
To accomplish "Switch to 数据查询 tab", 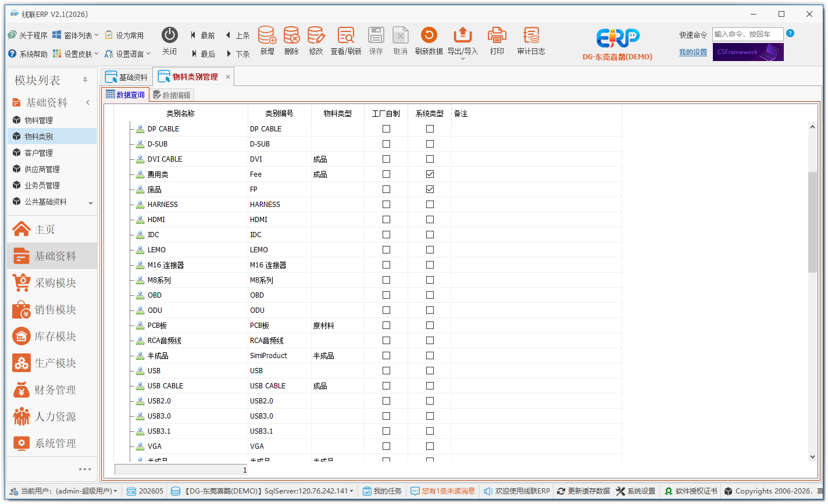I will (x=125, y=95).
